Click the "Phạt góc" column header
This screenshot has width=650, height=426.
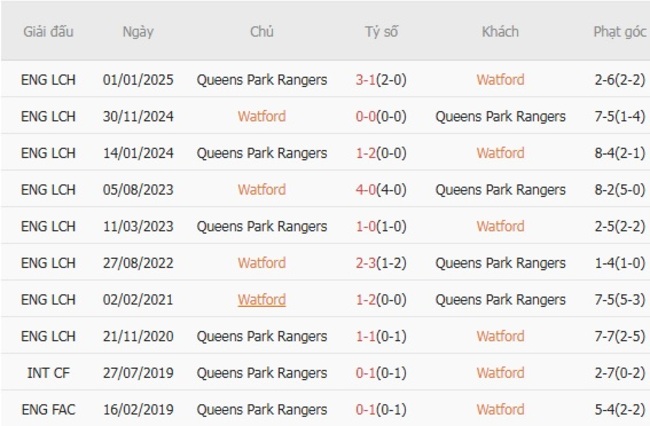coord(618,31)
